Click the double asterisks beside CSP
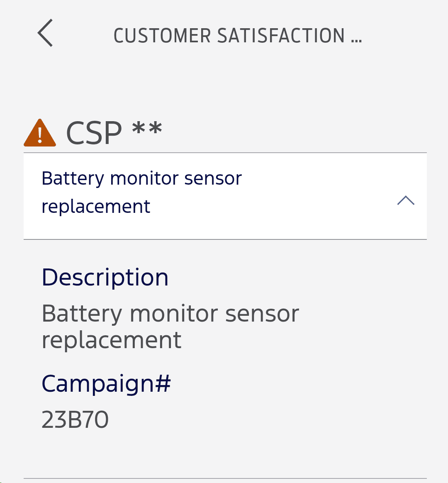The height and width of the screenshot is (483, 448). pyautogui.click(x=147, y=129)
